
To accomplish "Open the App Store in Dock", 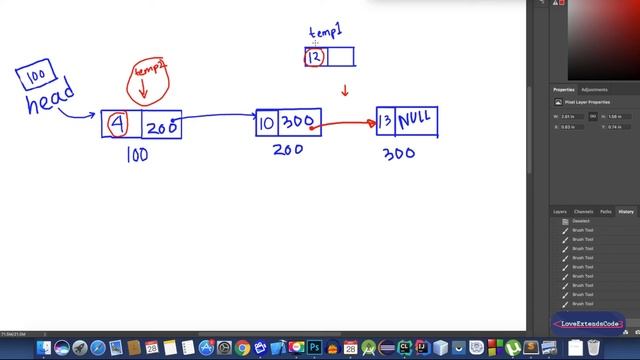I will [206, 348].
